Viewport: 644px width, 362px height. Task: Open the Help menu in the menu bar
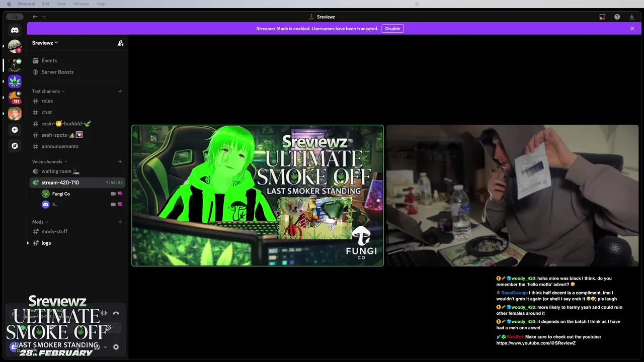(101, 4)
